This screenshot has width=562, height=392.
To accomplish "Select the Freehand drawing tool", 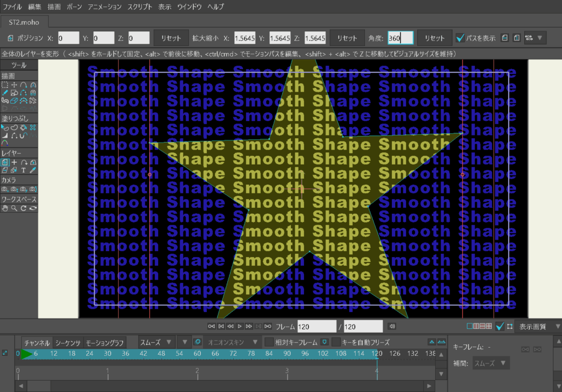I will tap(5, 93).
